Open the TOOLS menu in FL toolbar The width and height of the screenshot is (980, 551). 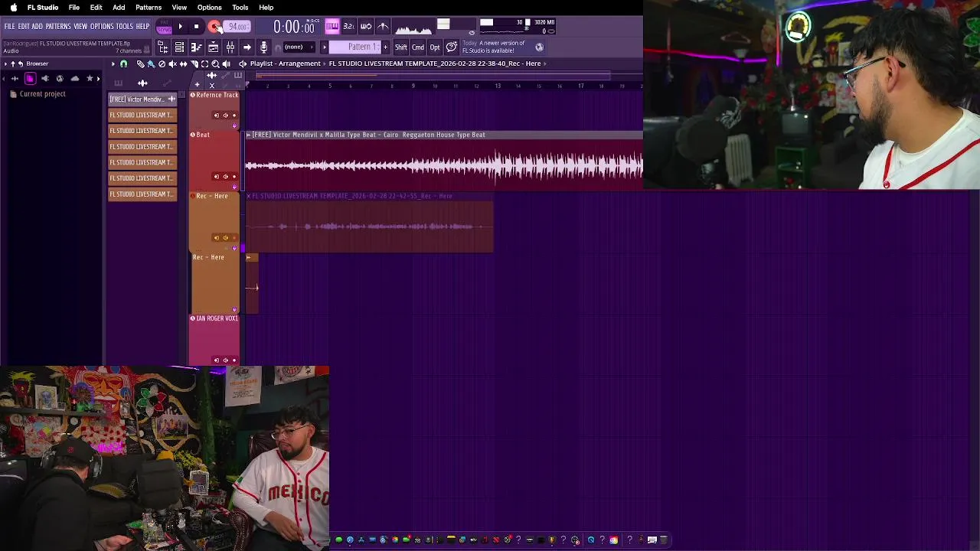125,27
